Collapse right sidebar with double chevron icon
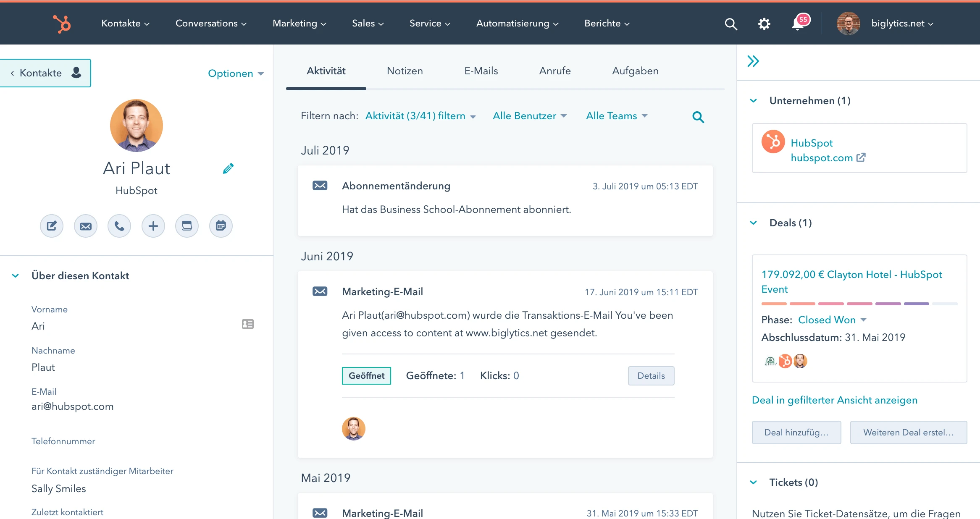 pos(753,61)
